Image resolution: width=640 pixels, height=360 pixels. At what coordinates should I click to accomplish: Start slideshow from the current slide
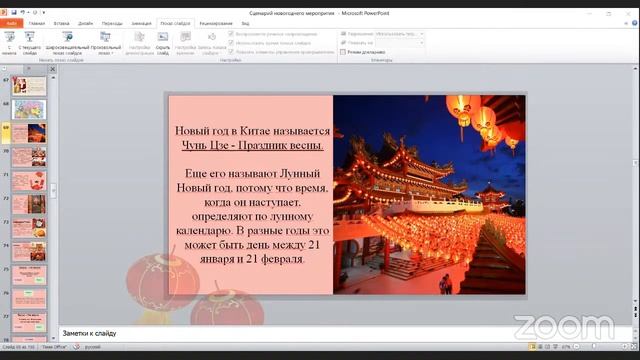click(29, 42)
